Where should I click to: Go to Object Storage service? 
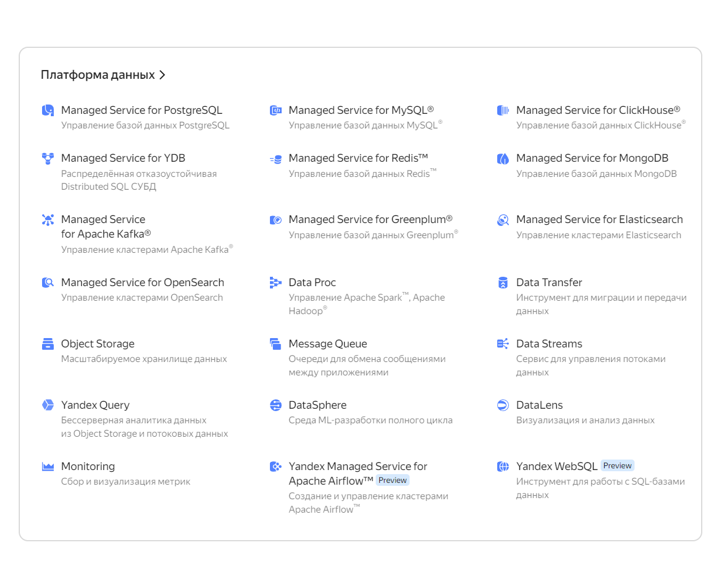pyautogui.click(x=98, y=343)
